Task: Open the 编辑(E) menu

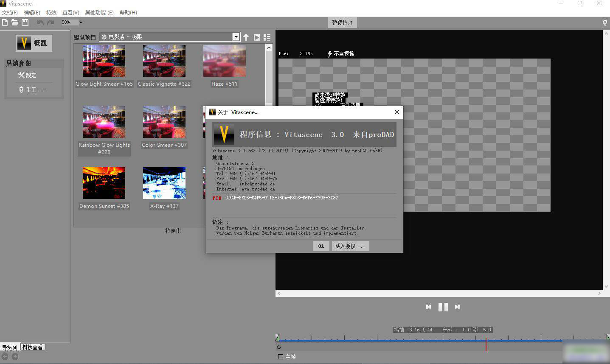Action: tap(32, 13)
